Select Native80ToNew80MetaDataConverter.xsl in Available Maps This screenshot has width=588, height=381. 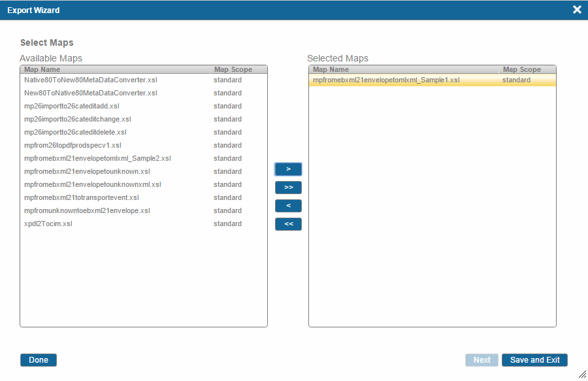coord(144,80)
